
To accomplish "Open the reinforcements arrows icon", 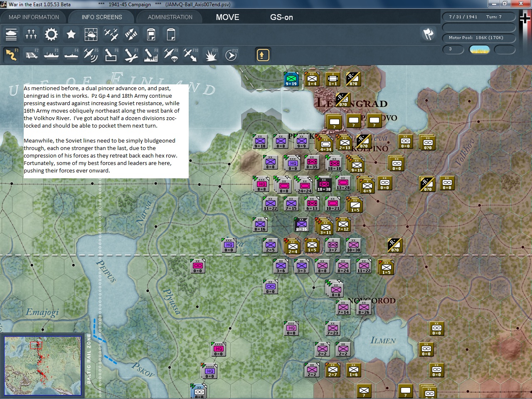I will (x=131, y=34).
